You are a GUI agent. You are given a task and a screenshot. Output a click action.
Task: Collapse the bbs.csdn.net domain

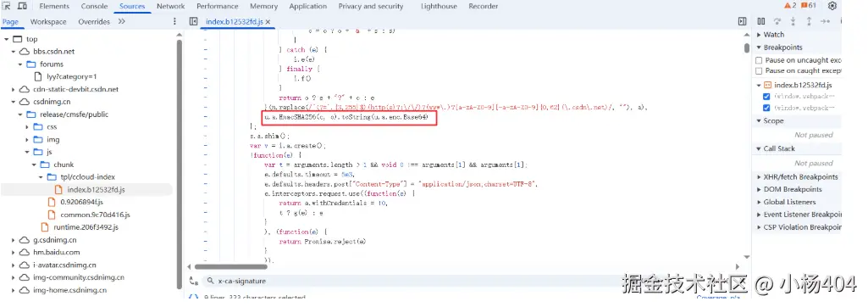pos(13,52)
